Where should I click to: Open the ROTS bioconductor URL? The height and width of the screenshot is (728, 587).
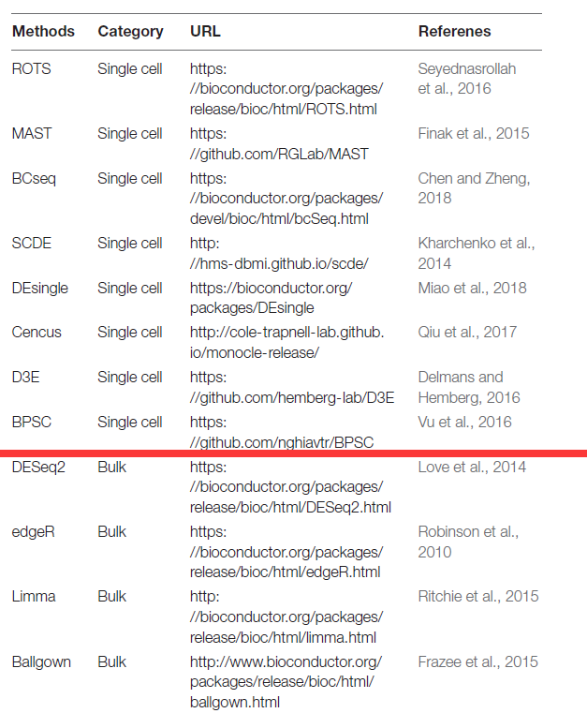pos(286,89)
